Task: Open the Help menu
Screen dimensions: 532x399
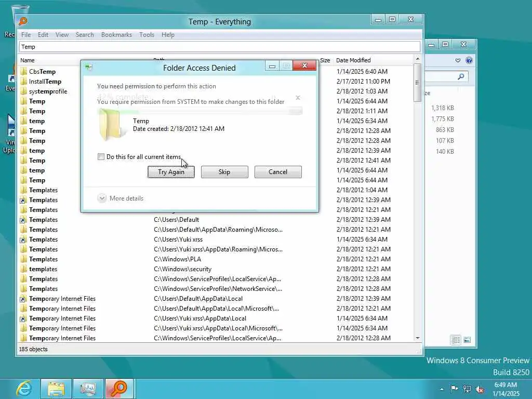Action: pos(168,35)
